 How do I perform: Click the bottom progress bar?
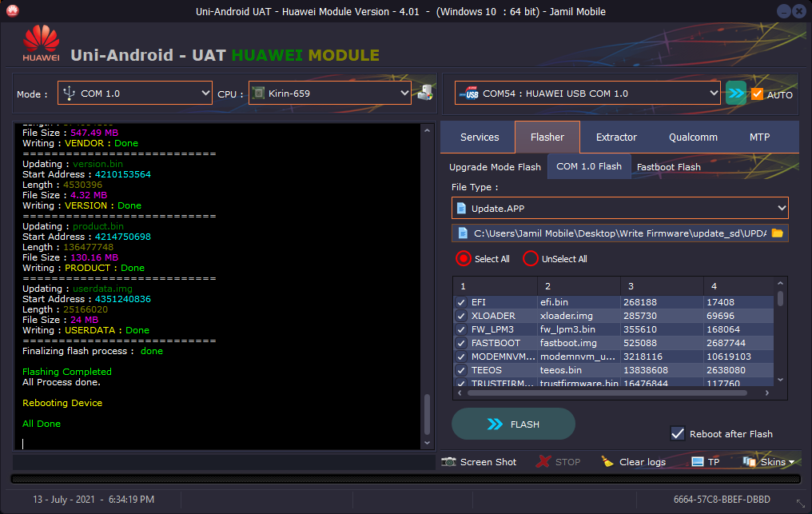click(x=406, y=480)
